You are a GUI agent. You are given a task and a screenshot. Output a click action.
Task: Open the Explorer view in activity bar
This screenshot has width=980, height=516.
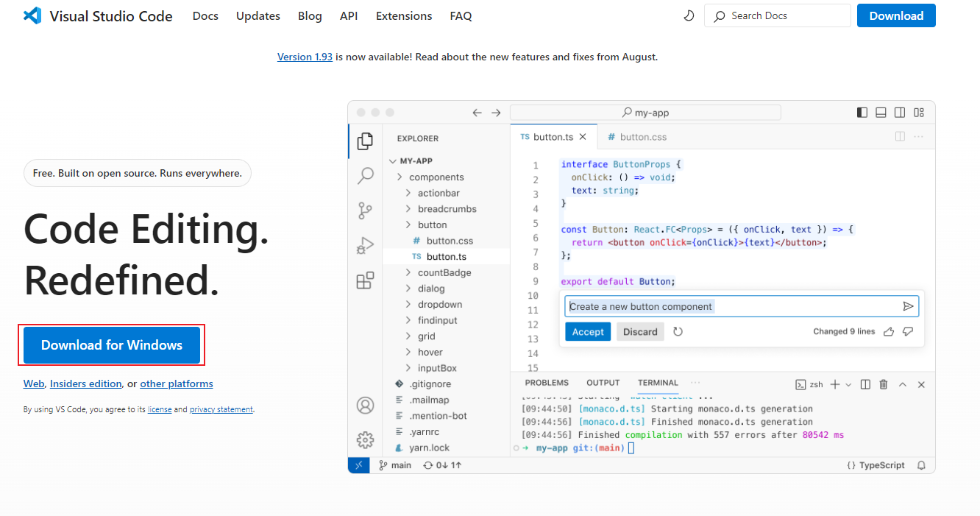[x=365, y=141]
